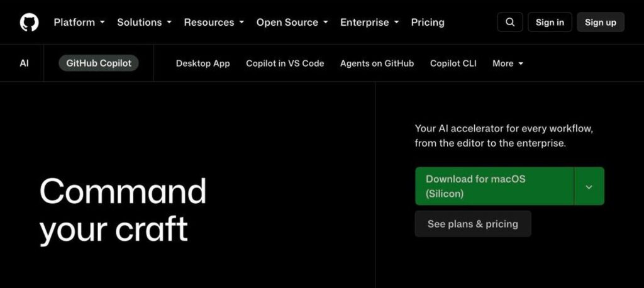
Task: Go to Desktop App tab
Action: (203, 64)
